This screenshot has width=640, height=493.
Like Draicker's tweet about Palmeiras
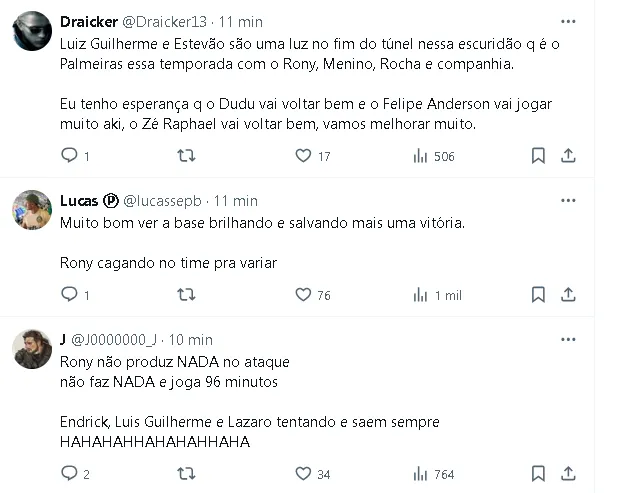(304, 156)
